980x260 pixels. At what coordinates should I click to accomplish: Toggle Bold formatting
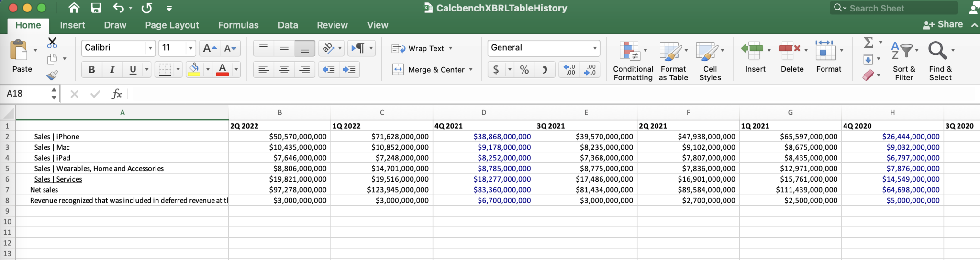point(91,70)
